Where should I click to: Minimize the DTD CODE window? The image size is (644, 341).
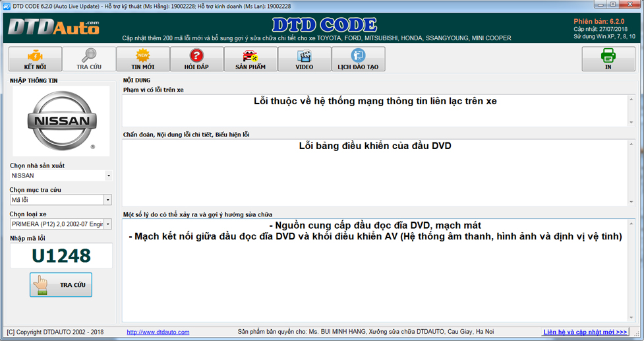[600, 4]
